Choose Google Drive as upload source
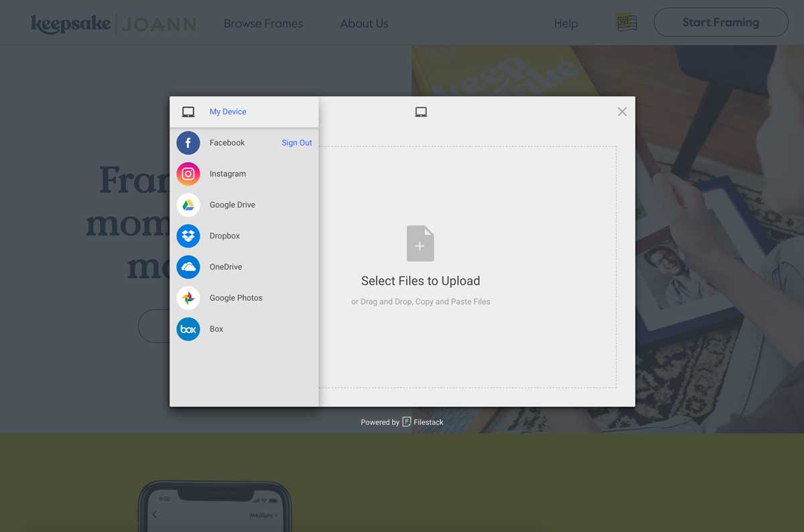This screenshot has height=532, width=804. click(x=244, y=205)
